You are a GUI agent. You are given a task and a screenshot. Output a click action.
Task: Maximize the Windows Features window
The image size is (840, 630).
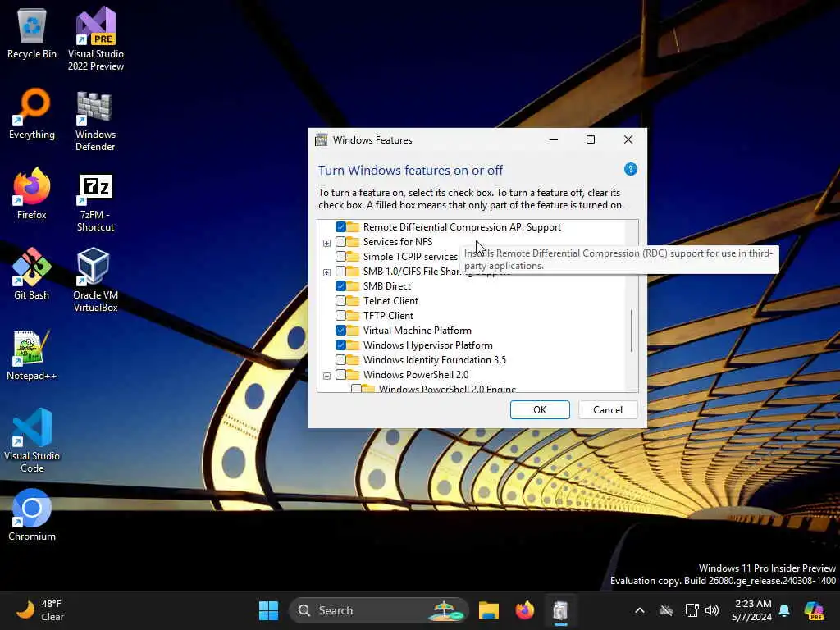[591, 139]
